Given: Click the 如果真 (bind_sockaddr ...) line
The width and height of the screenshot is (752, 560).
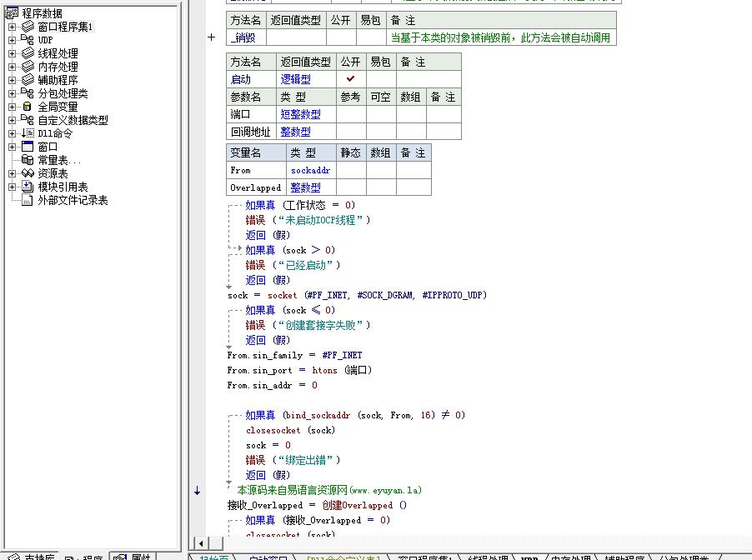Looking at the screenshot, I should (x=355, y=415).
